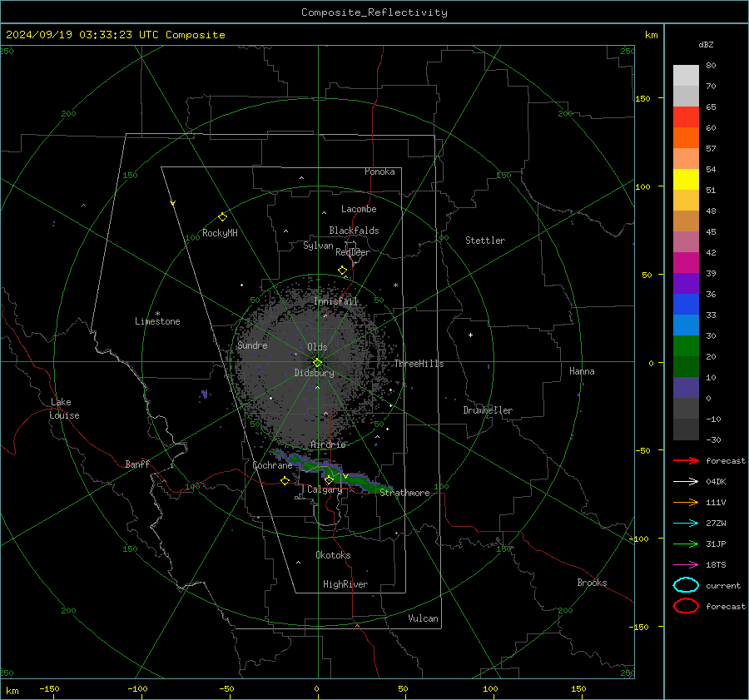
Task: Click the Banff city label
Action: point(137,464)
